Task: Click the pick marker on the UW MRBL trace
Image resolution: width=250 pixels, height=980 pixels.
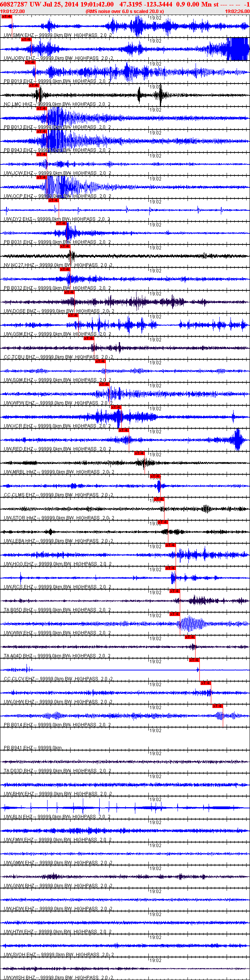Action: coord(139,453)
